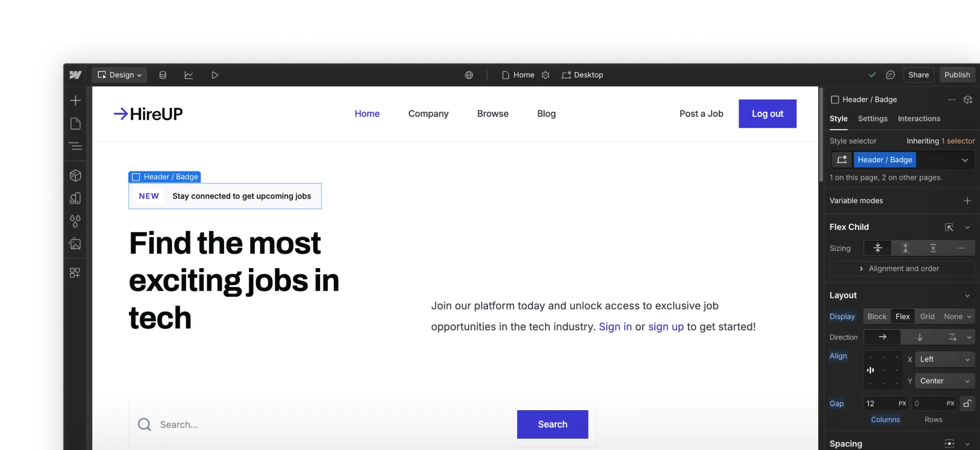The height and width of the screenshot is (450, 980).
Task: Click the column Gap value field
Action: click(879, 404)
